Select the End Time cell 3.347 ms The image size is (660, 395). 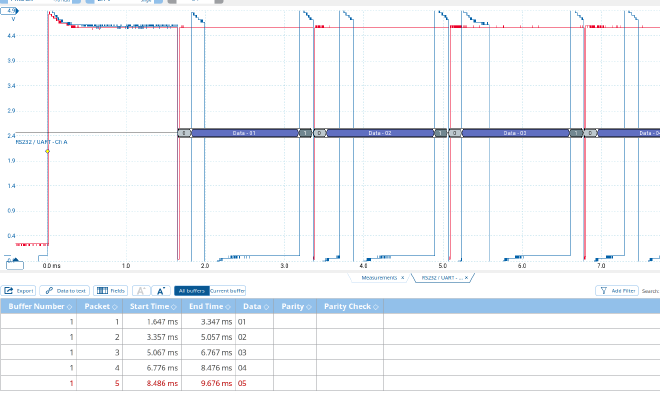pos(209,322)
